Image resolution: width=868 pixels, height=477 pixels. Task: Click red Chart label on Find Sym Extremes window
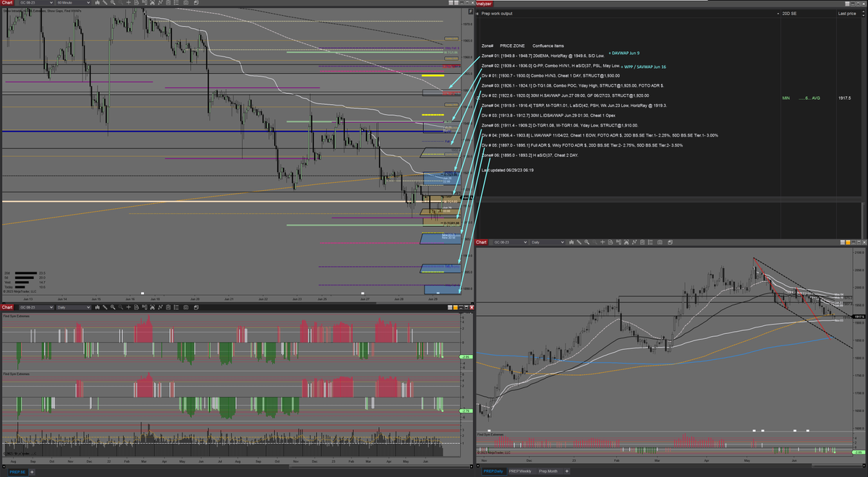tap(7, 307)
